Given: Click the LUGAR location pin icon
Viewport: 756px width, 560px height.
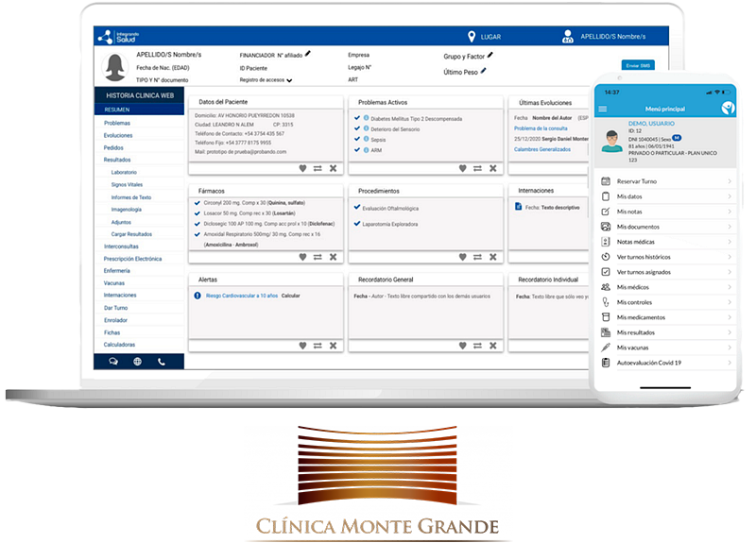Looking at the screenshot, I should [472, 37].
